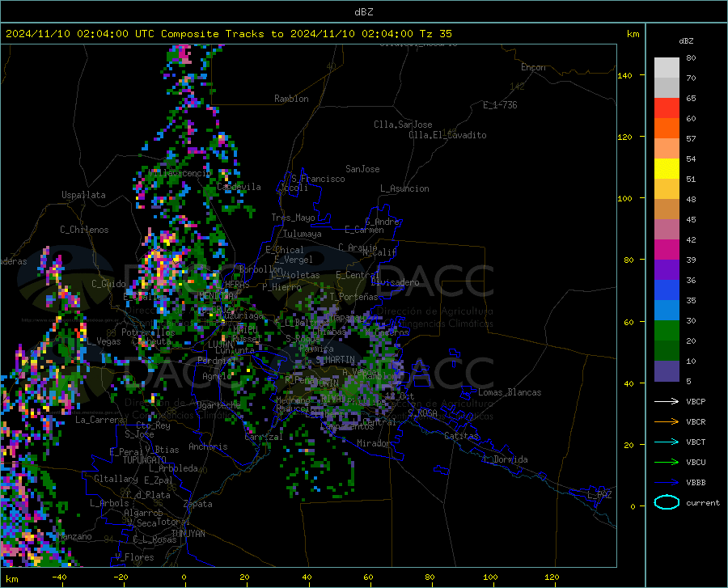Image resolution: width=728 pixels, height=588 pixels.
Task: Click the TUPUNGATO map label
Action: tap(145, 460)
